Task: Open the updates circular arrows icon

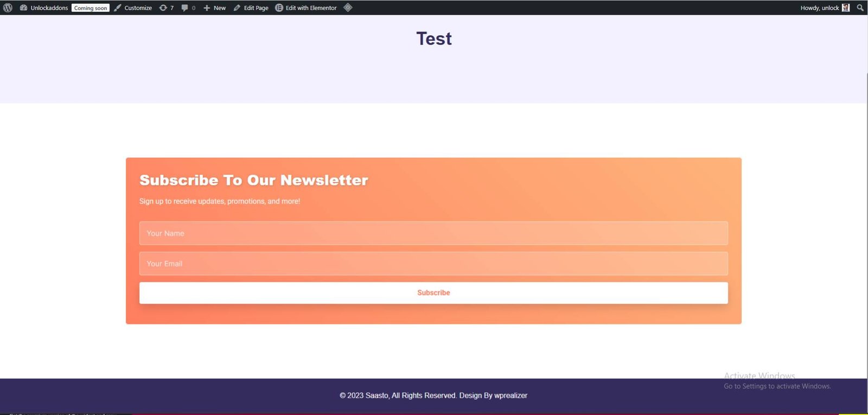Action: [163, 8]
